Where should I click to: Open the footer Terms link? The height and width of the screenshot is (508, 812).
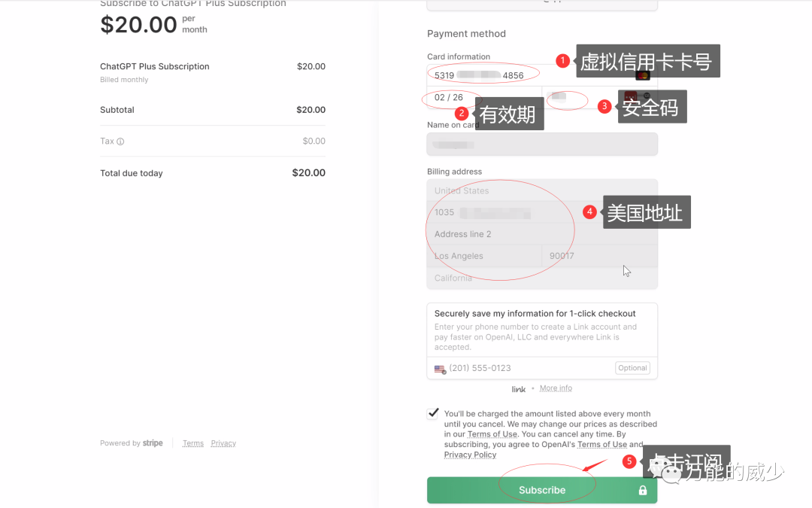click(193, 443)
